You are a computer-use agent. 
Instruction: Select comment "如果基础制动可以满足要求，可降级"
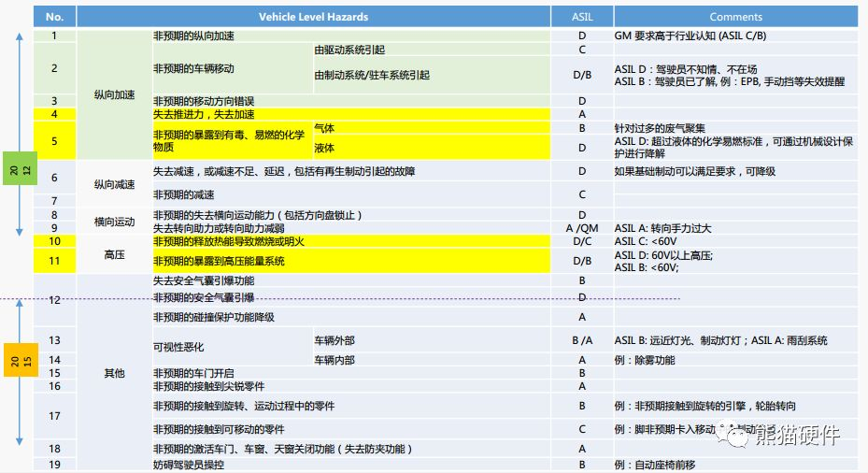click(x=695, y=172)
